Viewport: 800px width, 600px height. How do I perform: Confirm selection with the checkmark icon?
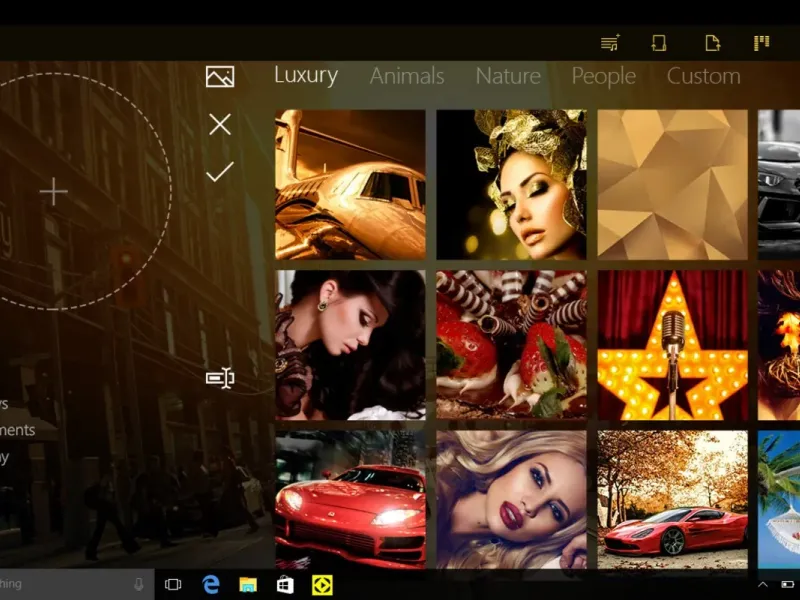pyautogui.click(x=220, y=172)
